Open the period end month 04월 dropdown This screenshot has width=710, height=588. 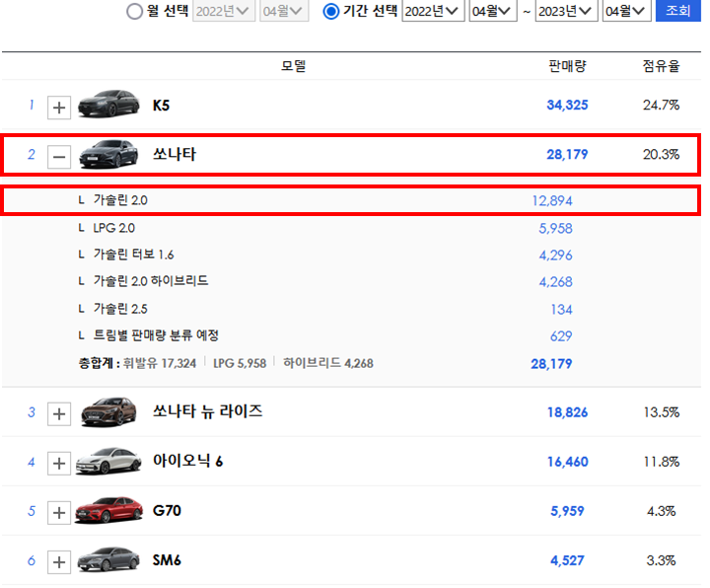point(627,11)
